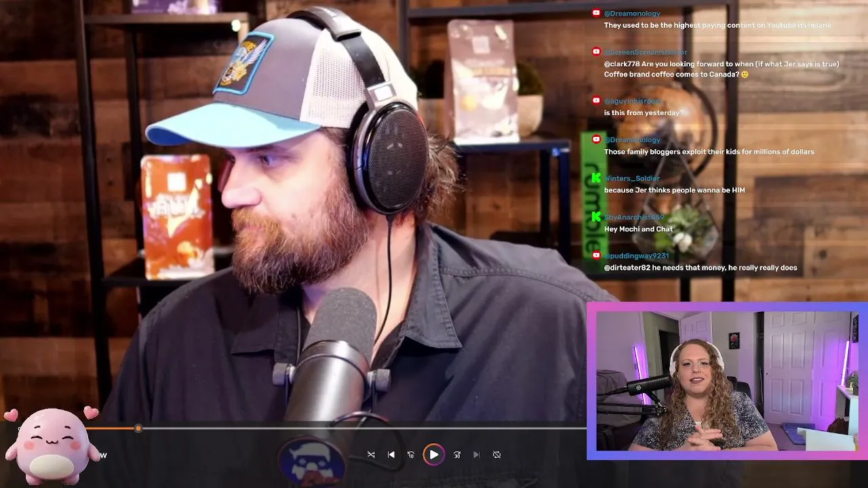
Task: Toggle shuffle in the player controls
Action: pos(371,455)
